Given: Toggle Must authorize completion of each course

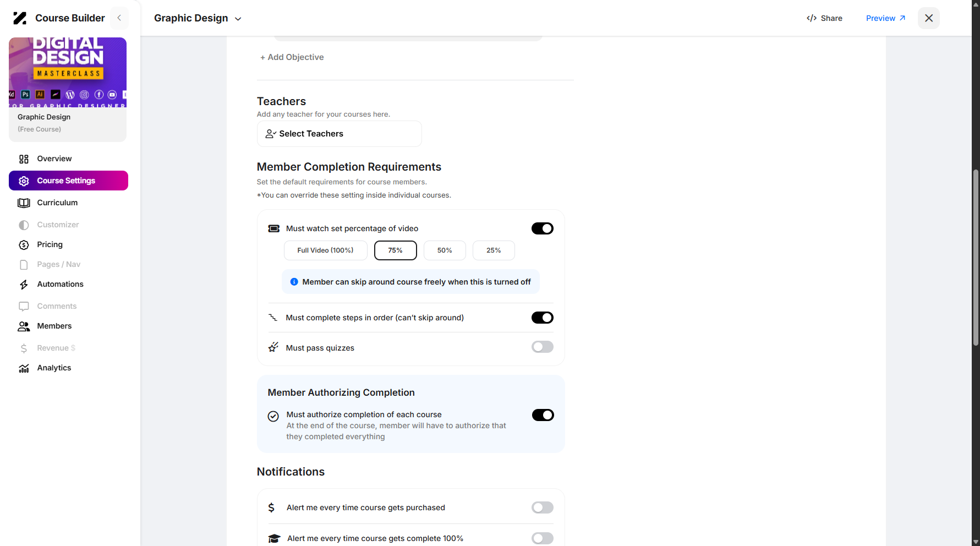Looking at the screenshot, I should click(543, 415).
